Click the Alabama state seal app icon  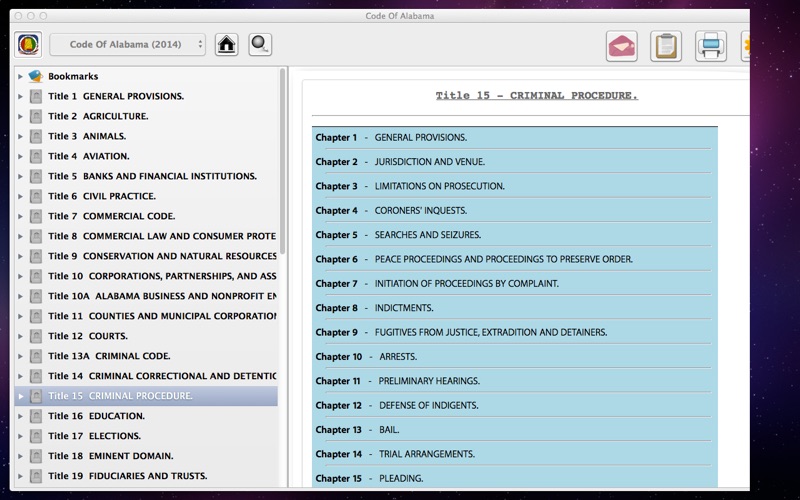pyautogui.click(x=28, y=44)
